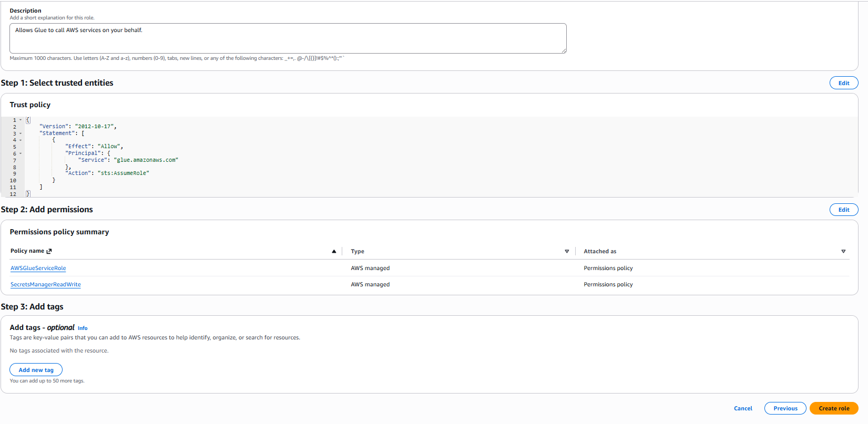The image size is (868, 424).
Task: Click the Type column header
Action: tap(358, 251)
